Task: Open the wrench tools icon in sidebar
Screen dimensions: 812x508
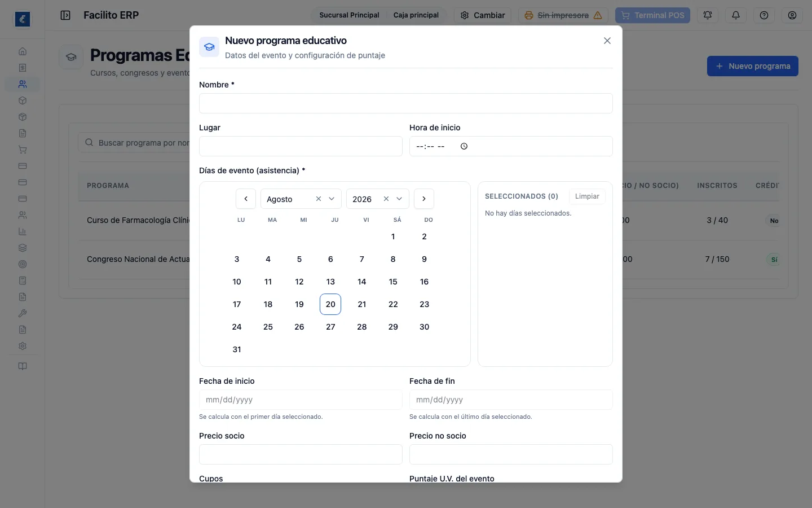Action: coord(23,313)
